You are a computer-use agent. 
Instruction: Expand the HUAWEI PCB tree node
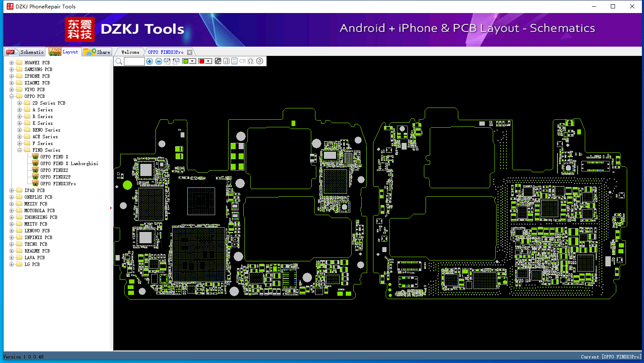(x=12, y=63)
